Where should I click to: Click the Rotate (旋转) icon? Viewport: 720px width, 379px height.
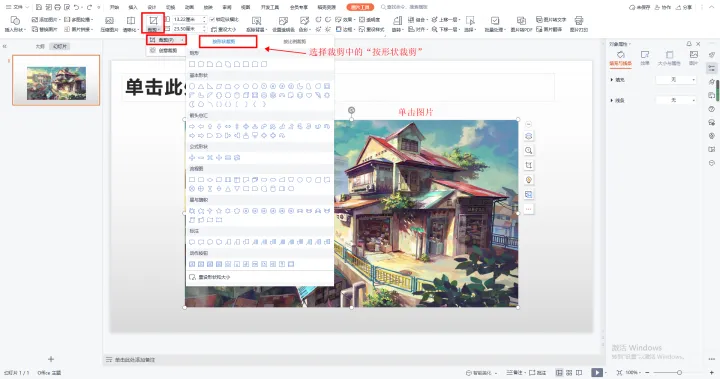click(398, 21)
